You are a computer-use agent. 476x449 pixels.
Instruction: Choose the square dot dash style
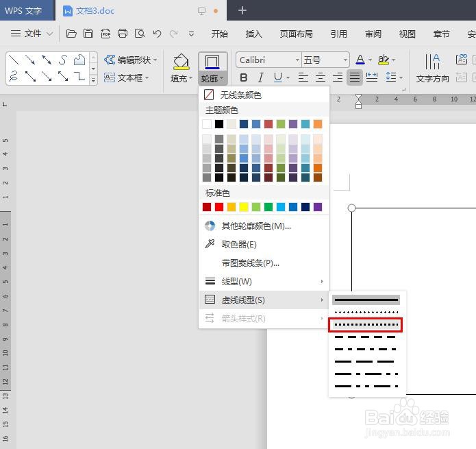366,325
